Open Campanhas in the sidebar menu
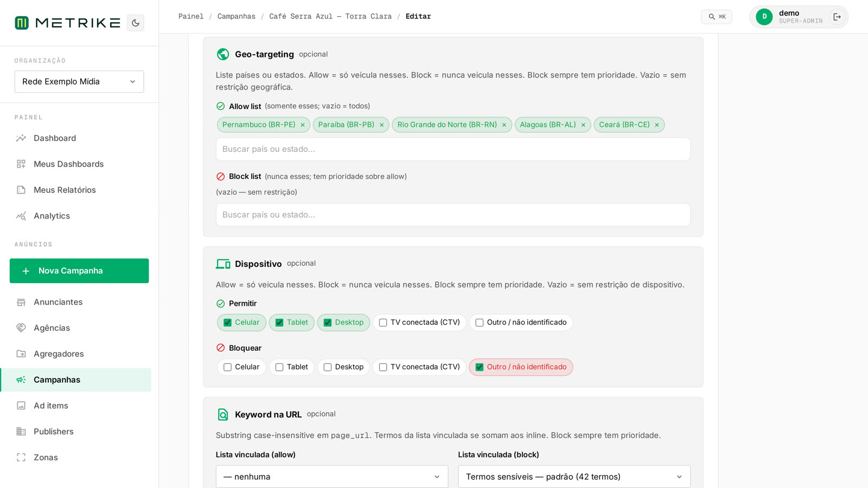 coord(76,380)
